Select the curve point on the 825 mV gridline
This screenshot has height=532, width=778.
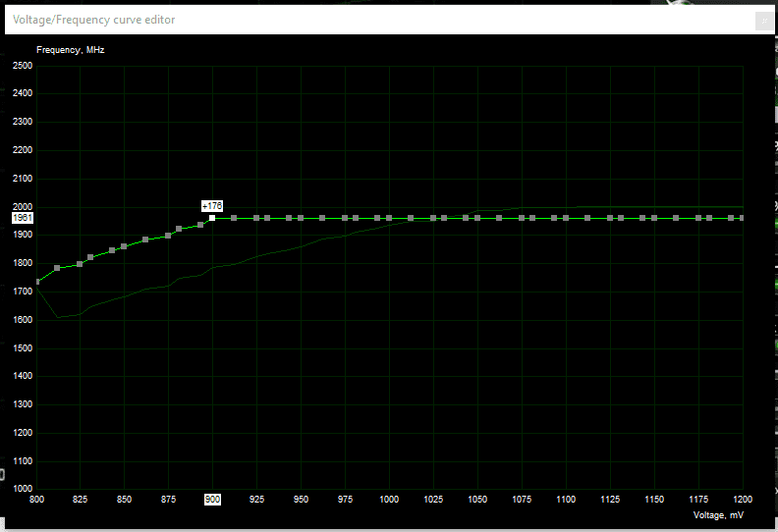[x=80, y=264]
